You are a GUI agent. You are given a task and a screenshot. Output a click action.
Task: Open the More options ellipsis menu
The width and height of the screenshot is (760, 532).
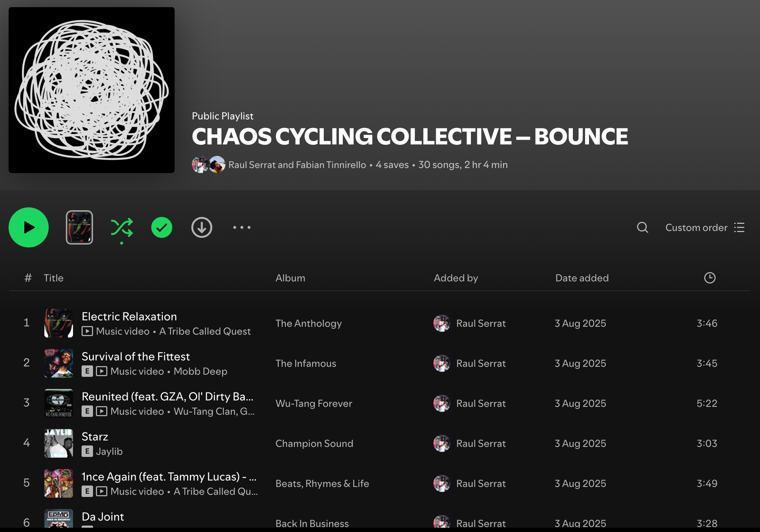coord(242,227)
